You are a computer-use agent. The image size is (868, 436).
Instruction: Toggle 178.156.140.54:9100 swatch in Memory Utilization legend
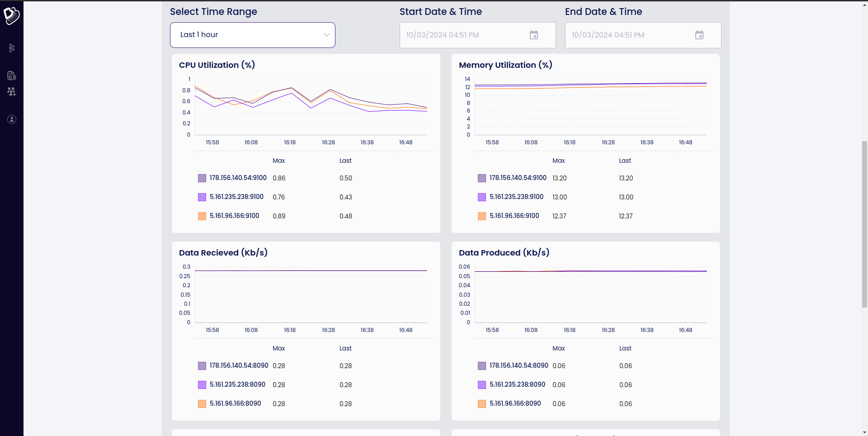[482, 178]
